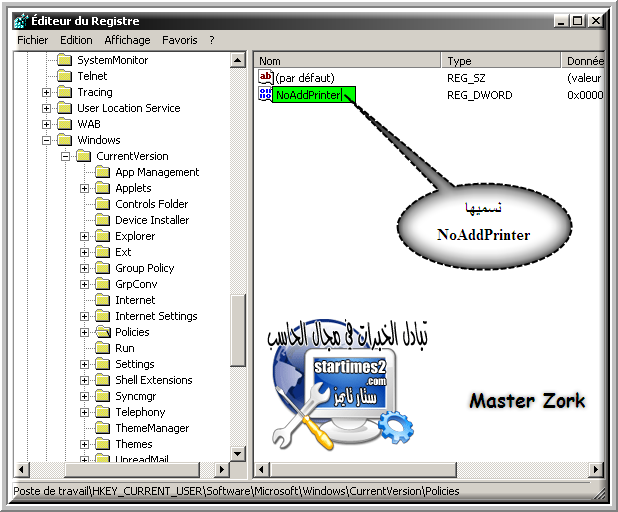Click the REG_SZ type cell

466,78
